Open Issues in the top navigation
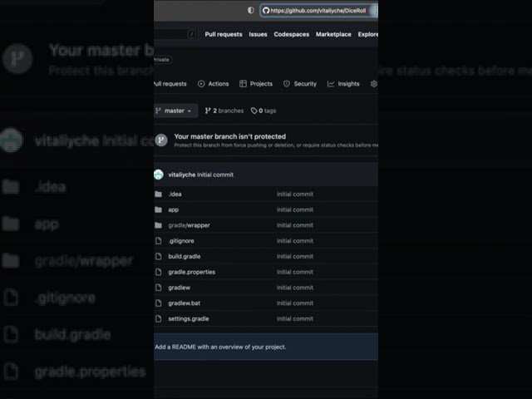The image size is (532, 399). click(x=259, y=34)
